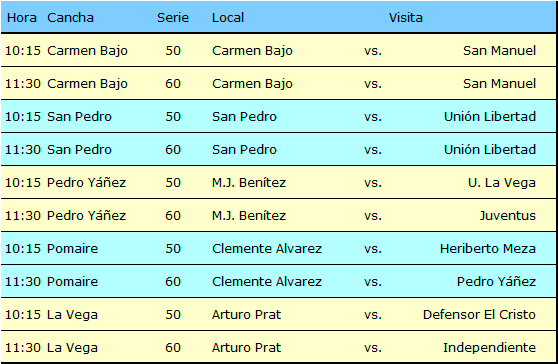Click the 10:15 time in the Pomaire row
The image size is (558, 364).
[23, 248]
